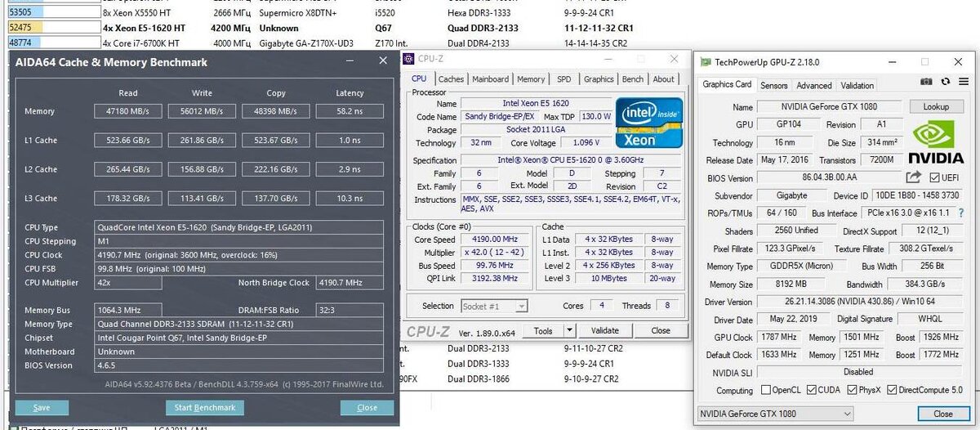Click the QPI Link value 3192.38 MHz
Viewport: 980px width, 430px height.
click(x=494, y=278)
